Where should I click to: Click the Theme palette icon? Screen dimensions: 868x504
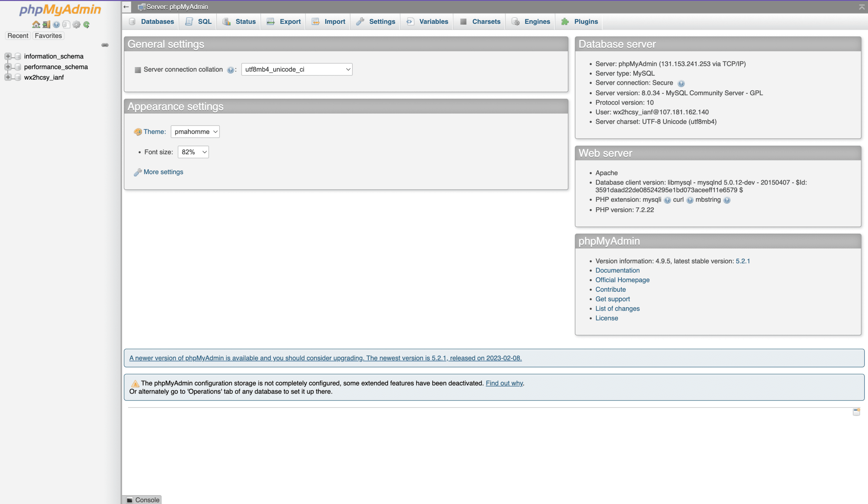138,132
